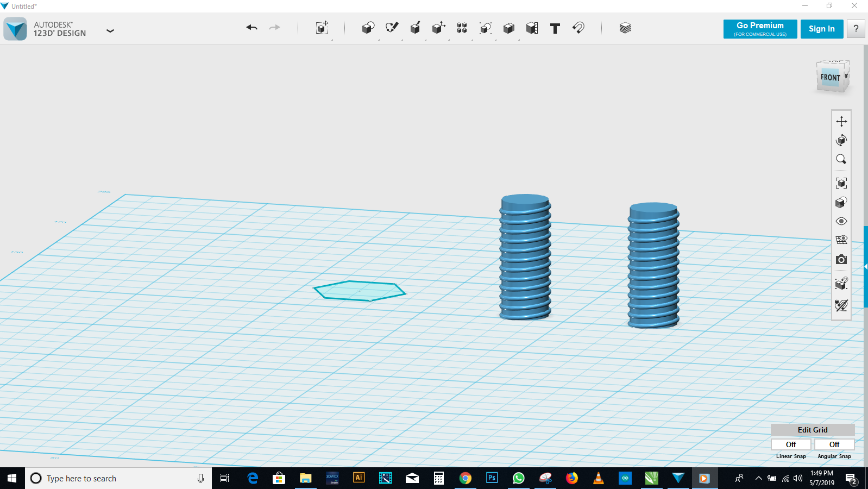The width and height of the screenshot is (868, 489).
Task: Open the 123D Design application menu arrow
Action: point(110,30)
